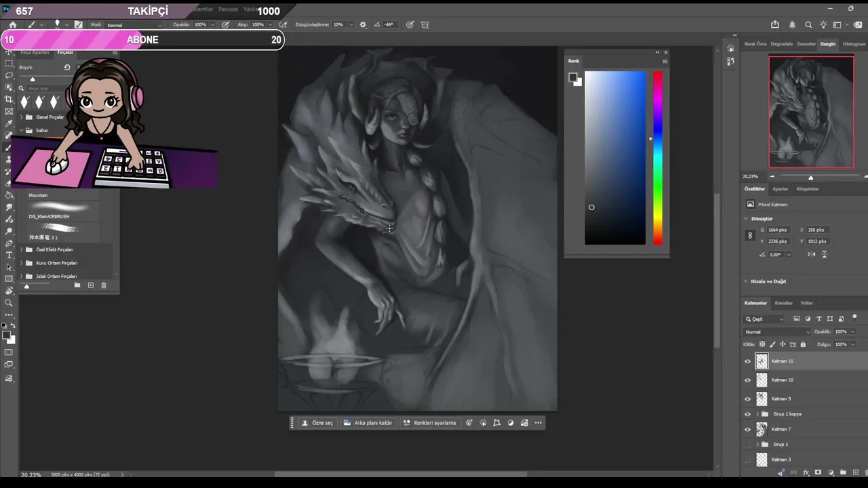
Task: Hide the Katman 10 layer
Action: pos(747,380)
